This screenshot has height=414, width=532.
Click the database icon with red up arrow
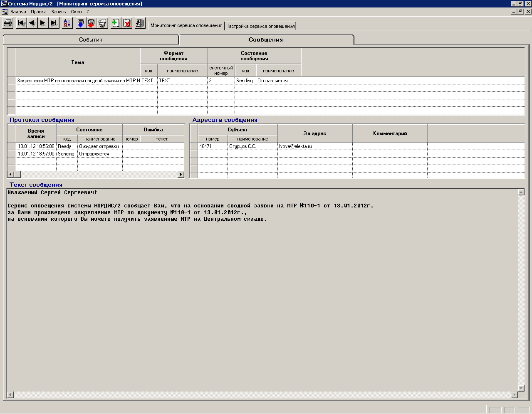tap(91, 23)
